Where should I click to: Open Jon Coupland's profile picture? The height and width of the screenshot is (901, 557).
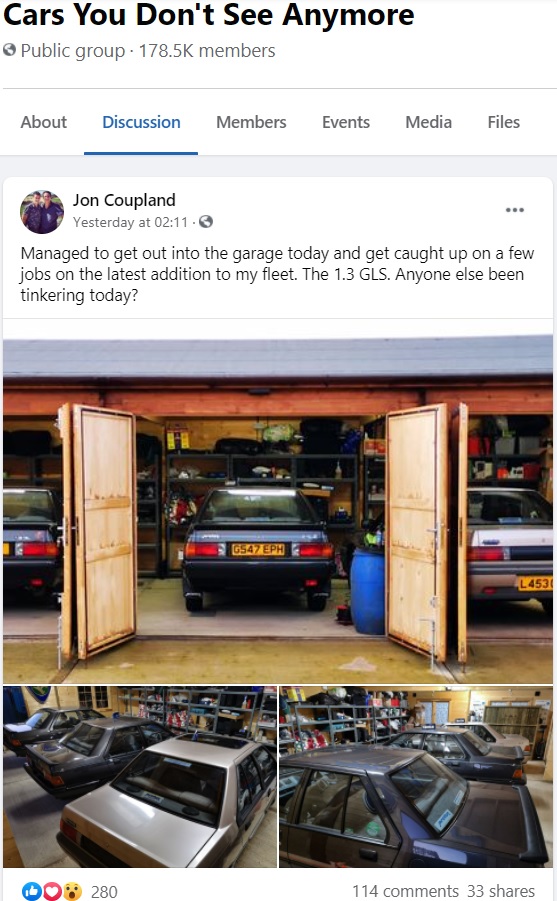(42, 212)
